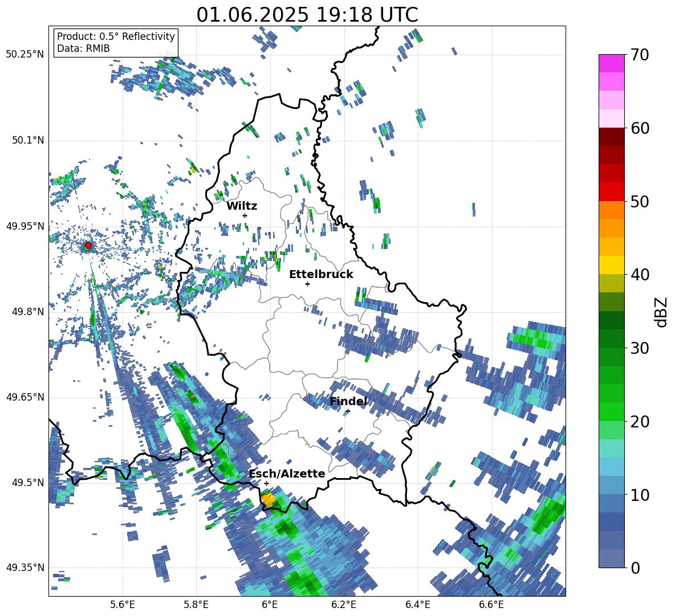Click the Wiltz station cross marker
Image resolution: width=675 pixels, height=616 pixels.
245,215
